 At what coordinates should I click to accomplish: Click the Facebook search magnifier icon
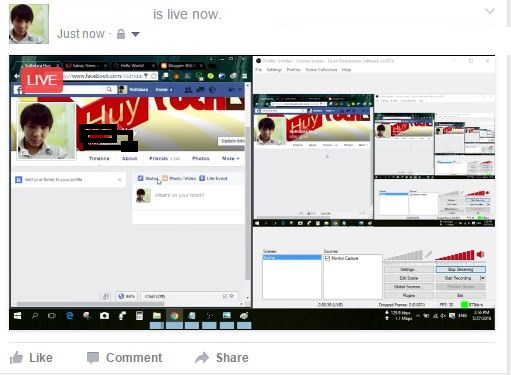[x=109, y=89]
